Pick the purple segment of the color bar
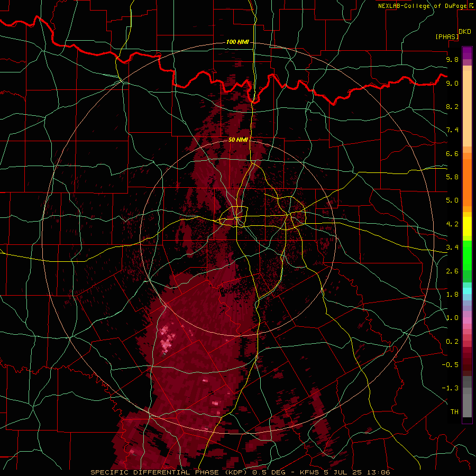 coord(467,53)
